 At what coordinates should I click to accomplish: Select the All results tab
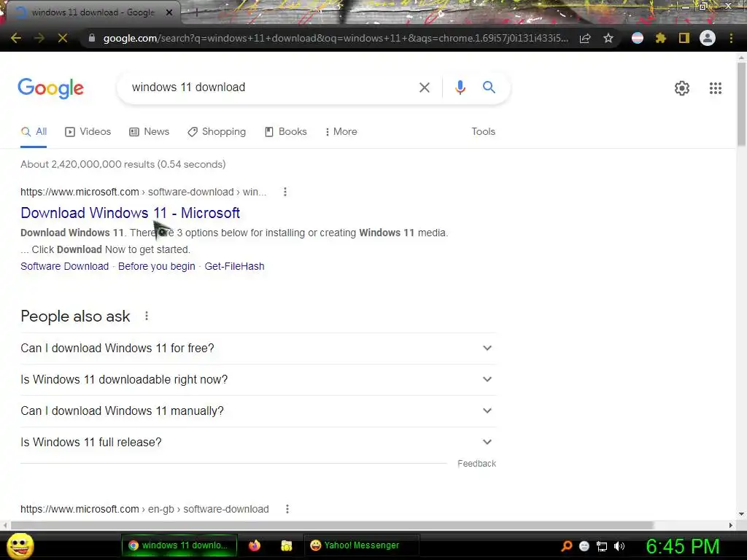tap(34, 132)
